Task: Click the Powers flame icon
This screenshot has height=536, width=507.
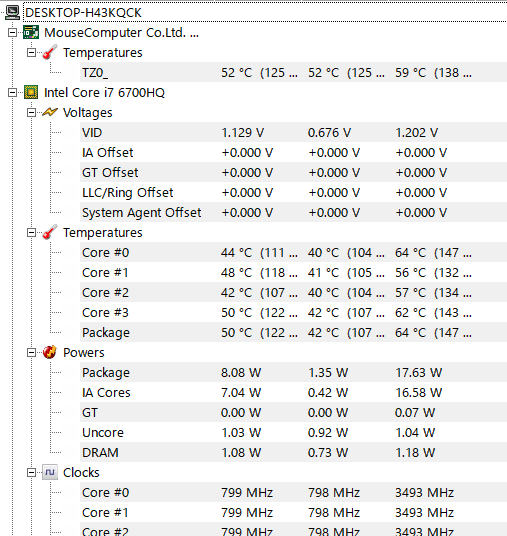Action: pos(50,352)
